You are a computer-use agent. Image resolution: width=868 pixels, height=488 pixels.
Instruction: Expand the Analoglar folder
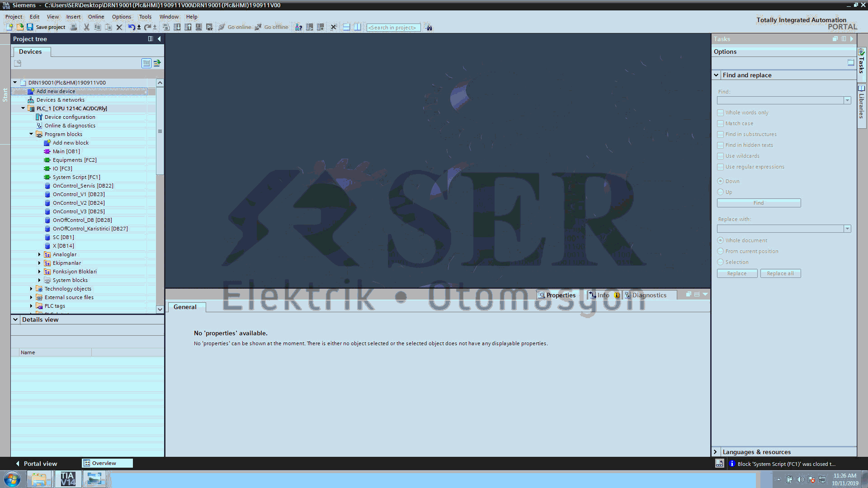click(x=40, y=254)
